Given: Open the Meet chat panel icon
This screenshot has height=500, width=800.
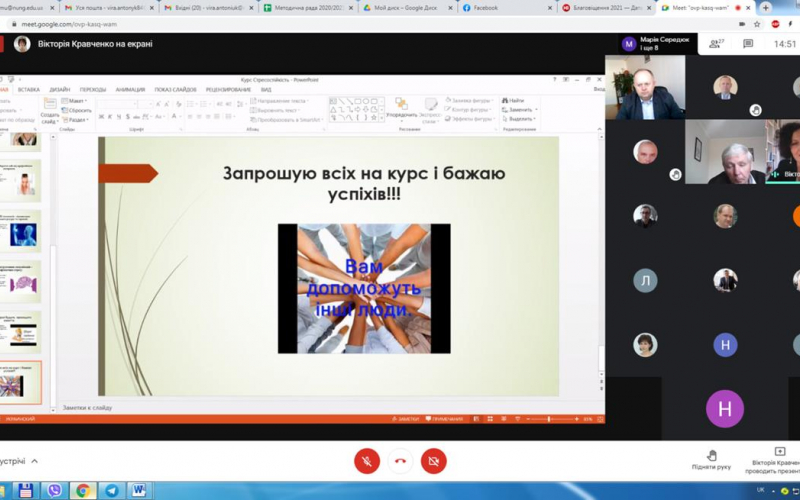Looking at the screenshot, I should 748,44.
